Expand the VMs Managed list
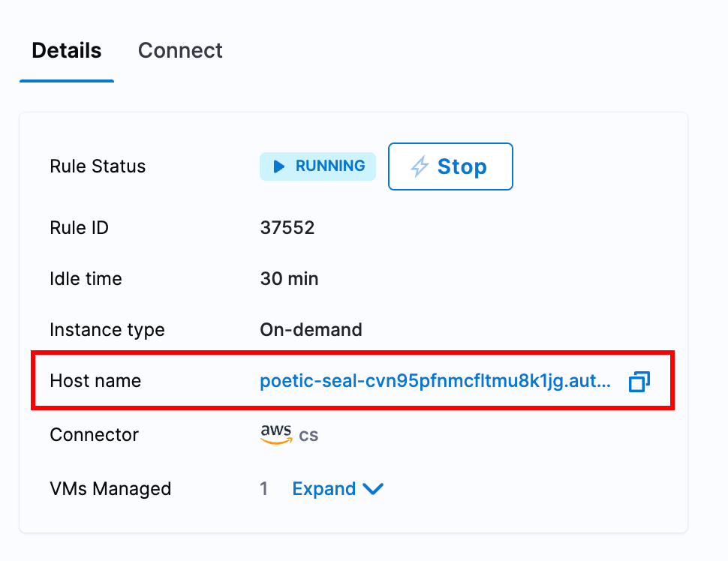The image size is (728, 561). 324,489
